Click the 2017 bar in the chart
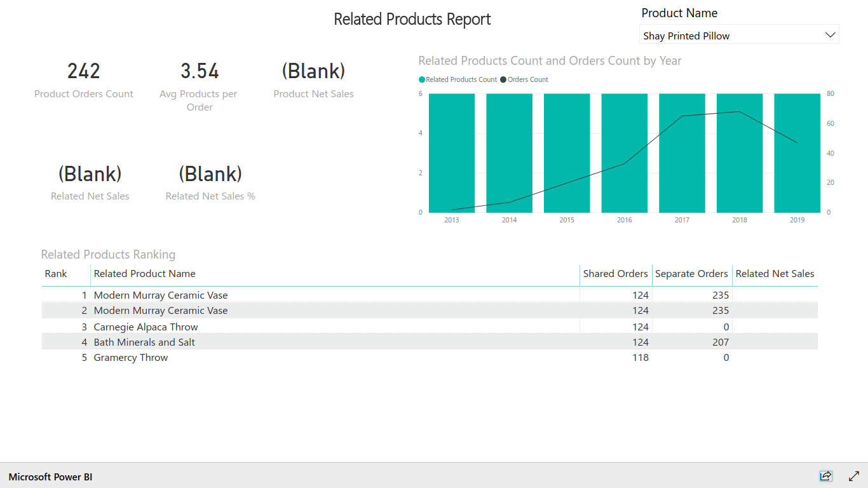 (682, 152)
